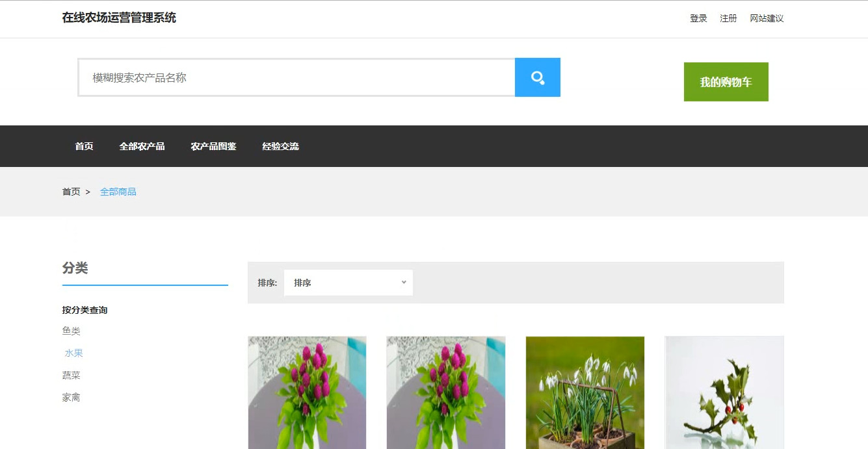Filter by 蔬菜 category
The image size is (868, 449).
[72, 375]
